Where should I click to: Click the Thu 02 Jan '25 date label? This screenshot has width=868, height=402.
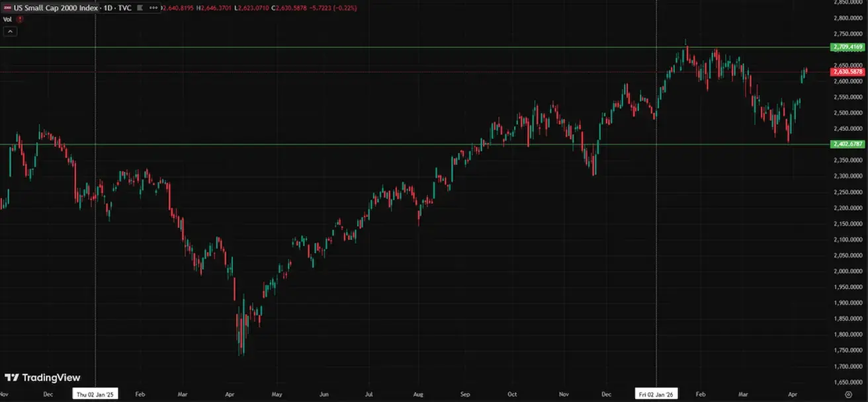pyautogui.click(x=96, y=393)
